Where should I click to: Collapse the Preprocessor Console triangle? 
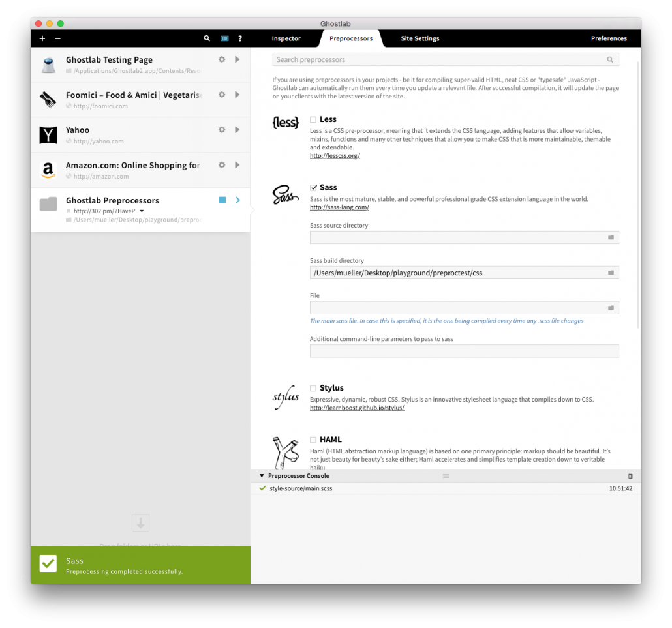tap(262, 476)
